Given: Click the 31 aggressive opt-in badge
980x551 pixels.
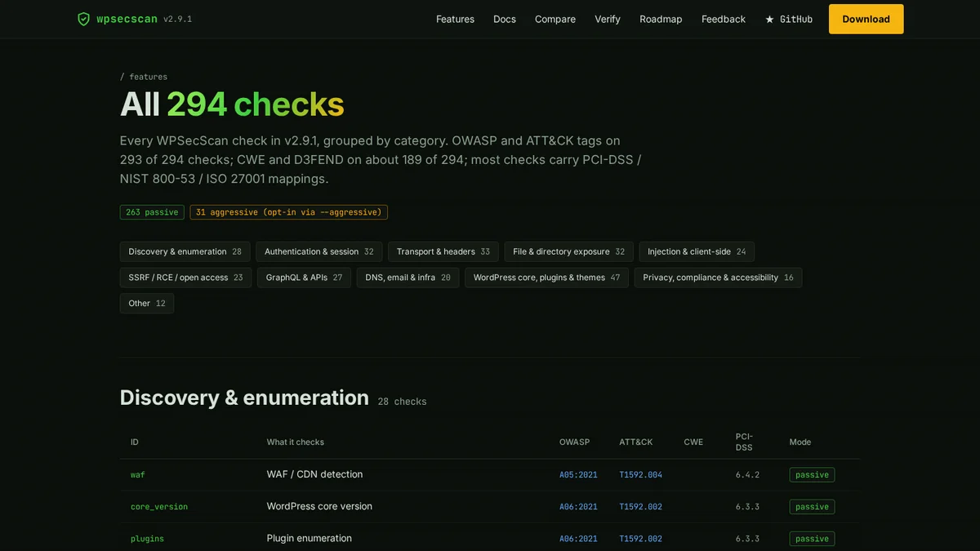Looking at the screenshot, I should pos(288,212).
